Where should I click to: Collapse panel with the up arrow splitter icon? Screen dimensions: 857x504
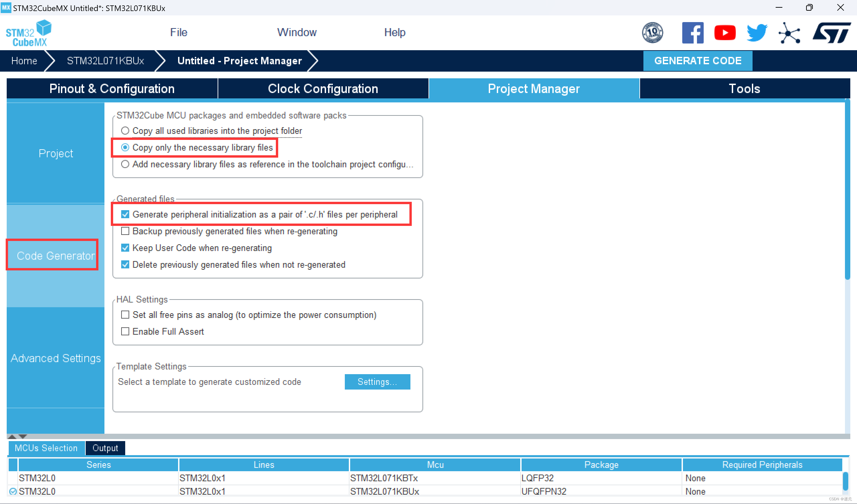12,436
